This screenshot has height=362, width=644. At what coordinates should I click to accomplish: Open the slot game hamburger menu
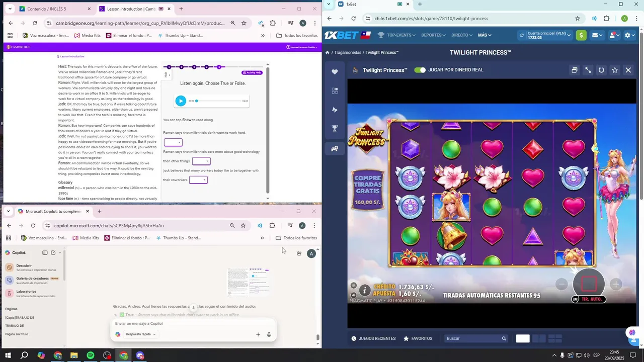tap(354, 286)
